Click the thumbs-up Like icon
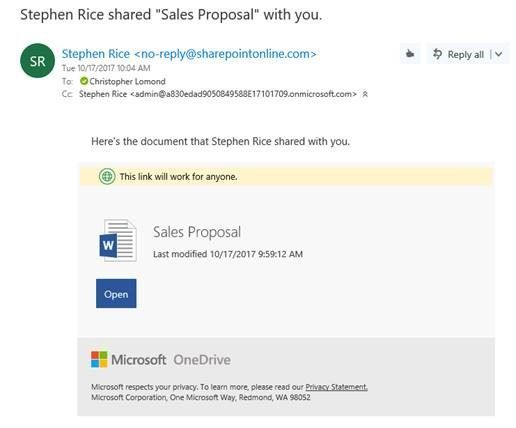Viewport: 516px width, 428px height. [410, 54]
